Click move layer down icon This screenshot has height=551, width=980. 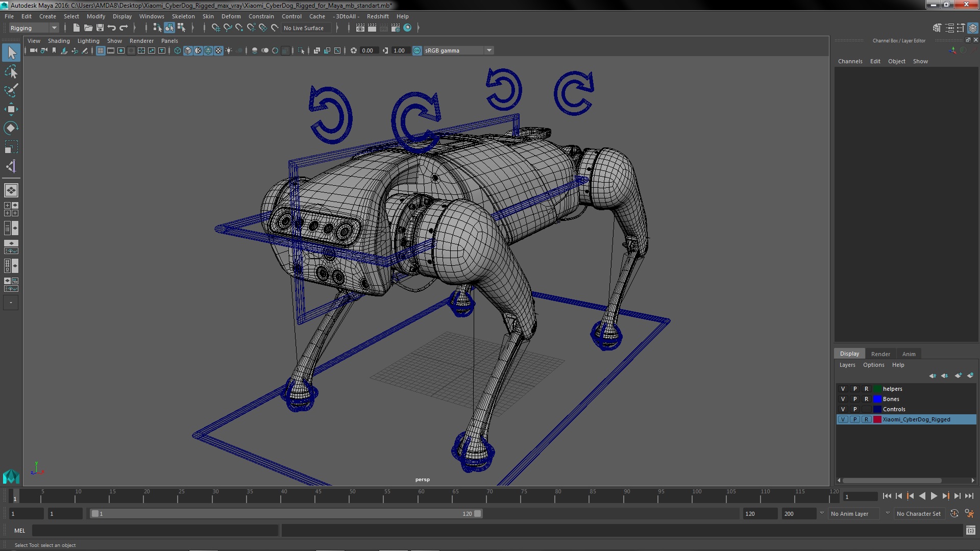[x=944, y=376]
